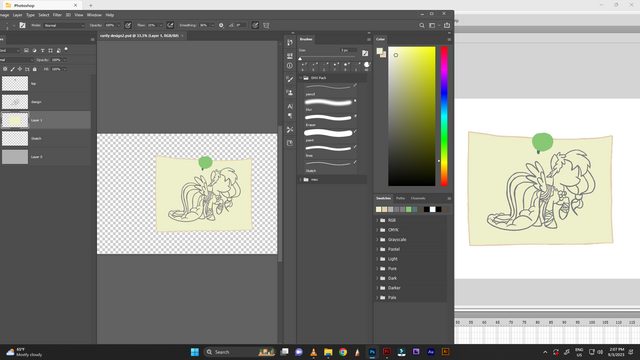Open the Select menu
This screenshot has width=640, height=360.
click(44, 15)
